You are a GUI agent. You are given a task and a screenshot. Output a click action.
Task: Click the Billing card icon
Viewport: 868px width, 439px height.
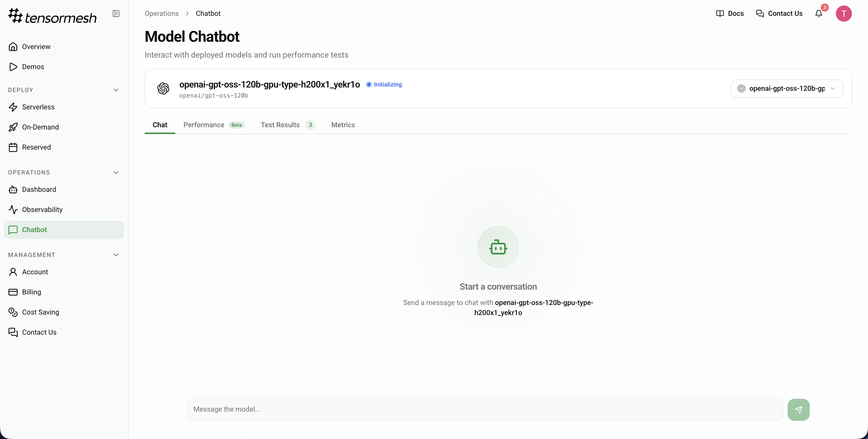13,292
